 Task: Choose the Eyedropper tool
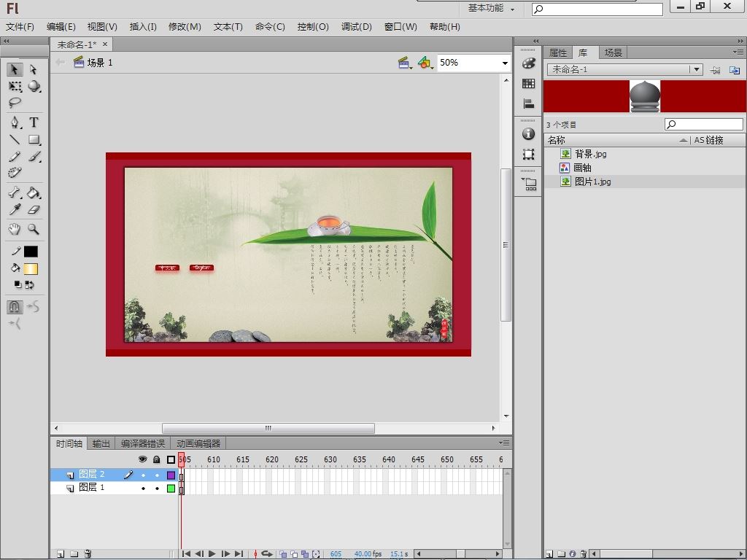click(x=15, y=209)
